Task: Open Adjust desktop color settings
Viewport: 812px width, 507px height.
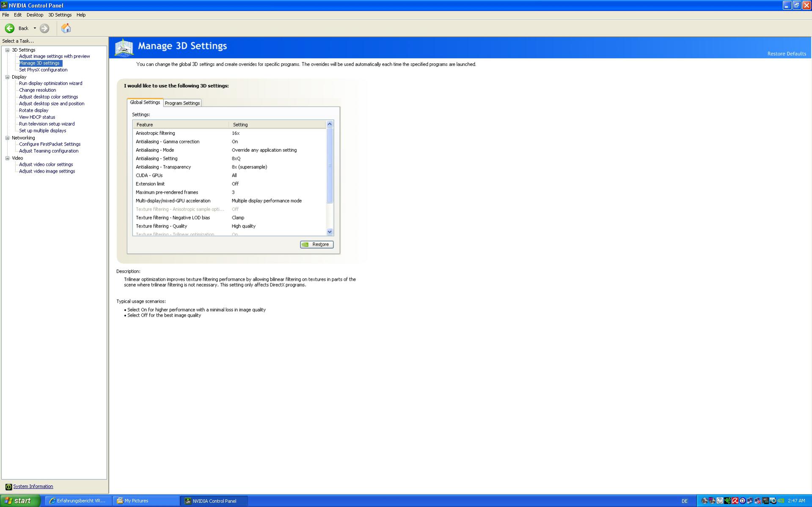Action: click(48, 97)
